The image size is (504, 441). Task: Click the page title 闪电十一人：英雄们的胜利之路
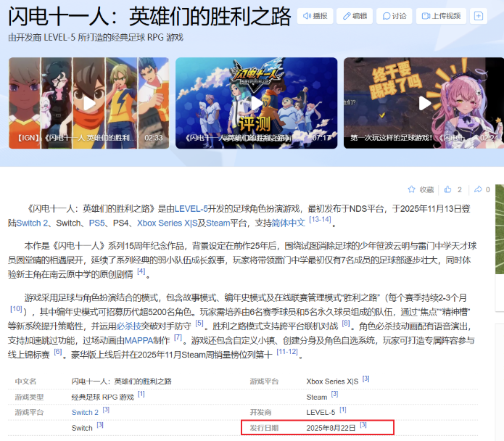[x=149, y=16]
